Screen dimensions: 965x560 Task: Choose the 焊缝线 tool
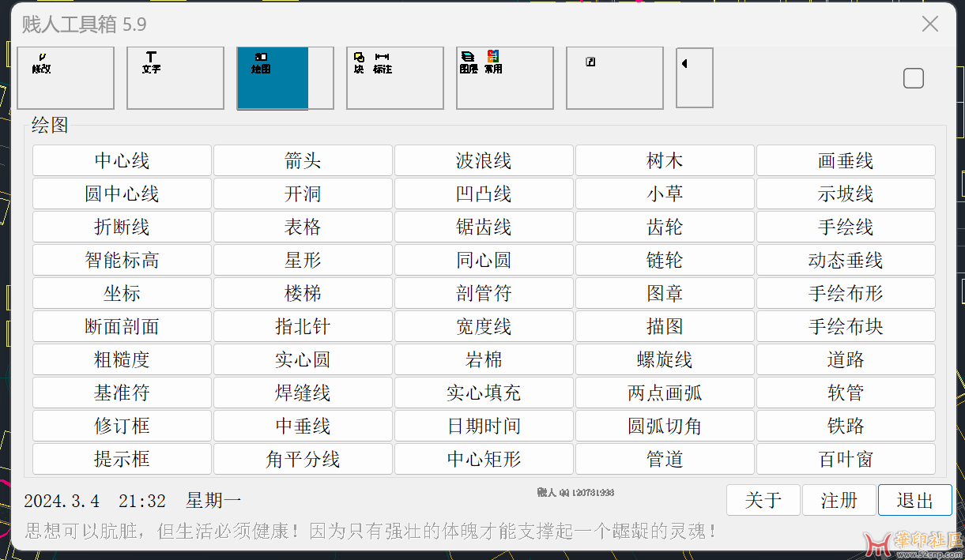tap(303, 393)
